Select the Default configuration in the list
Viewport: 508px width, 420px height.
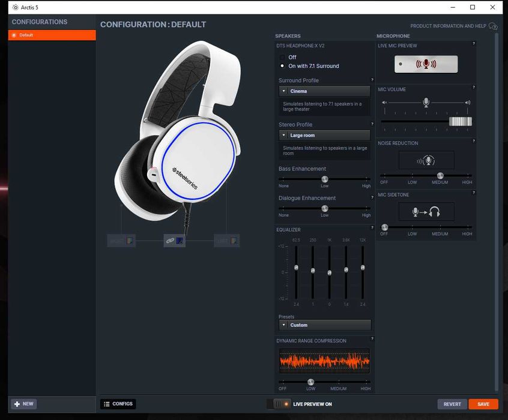(52, 35)
